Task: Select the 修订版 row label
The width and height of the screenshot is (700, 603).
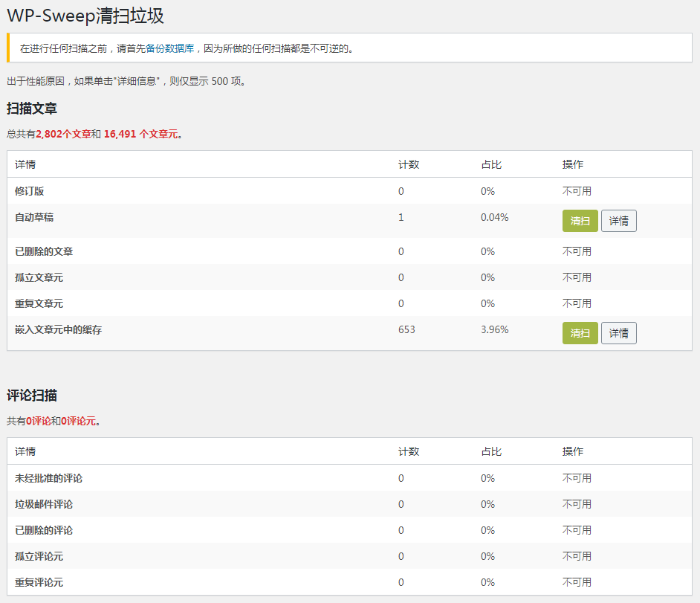Action: tap(30, 191)
